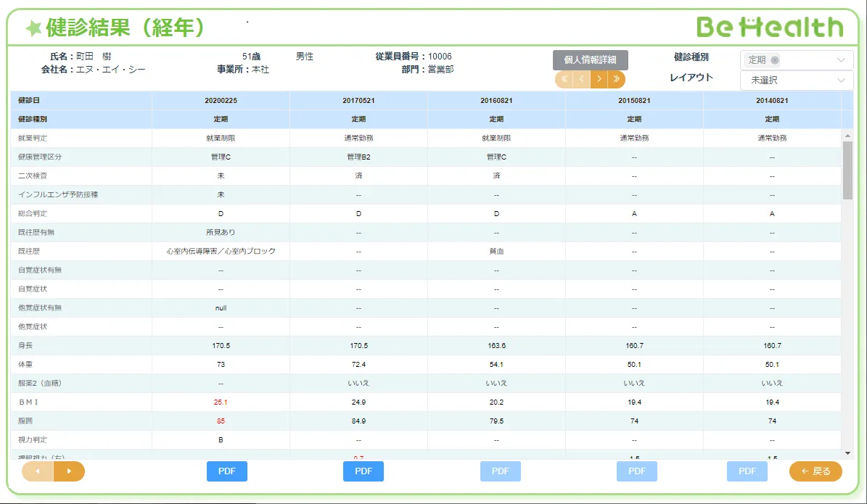
Task: Select the 20160821 column header
Action: point(496,101)
